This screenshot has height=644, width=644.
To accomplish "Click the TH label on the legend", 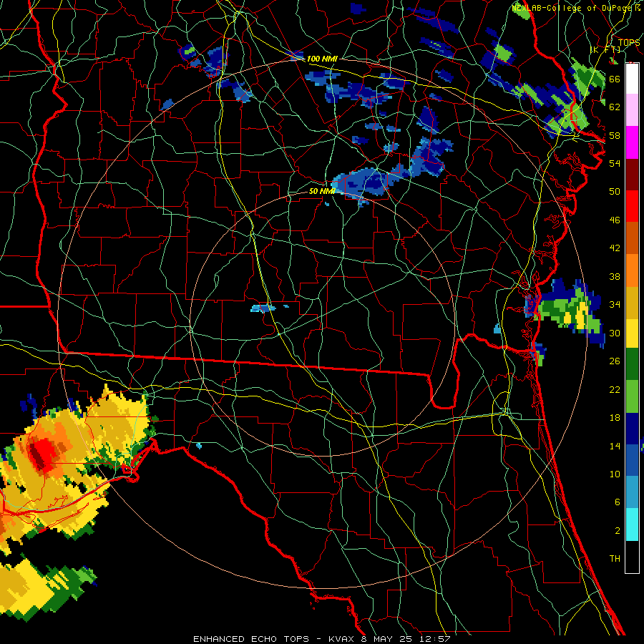I will (x=615, y=559).
